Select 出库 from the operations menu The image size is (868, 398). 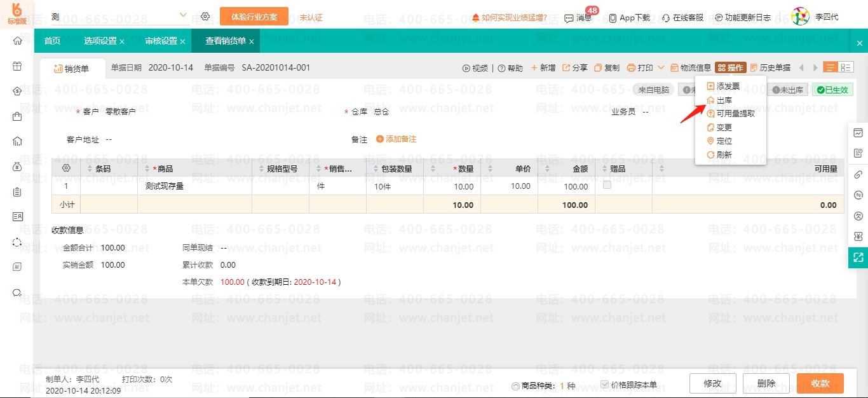click(724, 100)
